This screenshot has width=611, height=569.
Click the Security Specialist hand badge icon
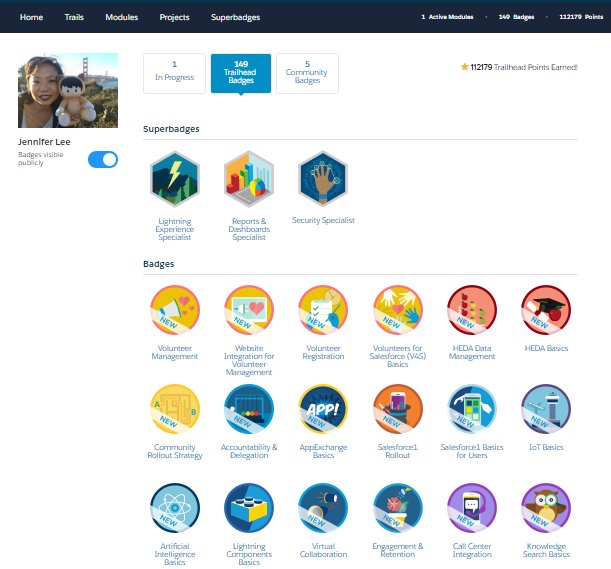[323, 179]
